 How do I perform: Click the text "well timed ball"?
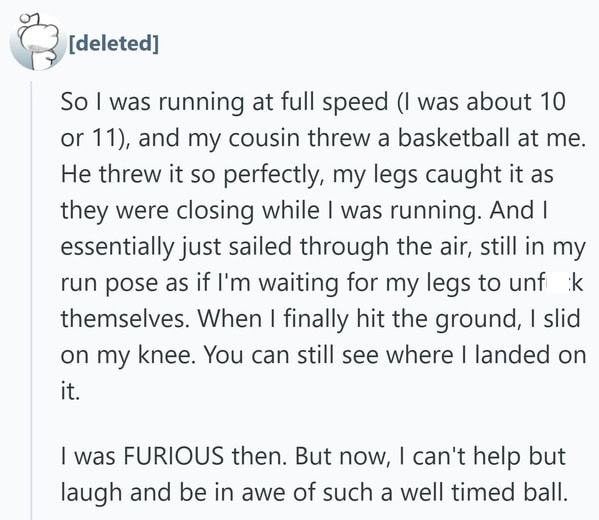pyautogui.click(x=483, y=492)
